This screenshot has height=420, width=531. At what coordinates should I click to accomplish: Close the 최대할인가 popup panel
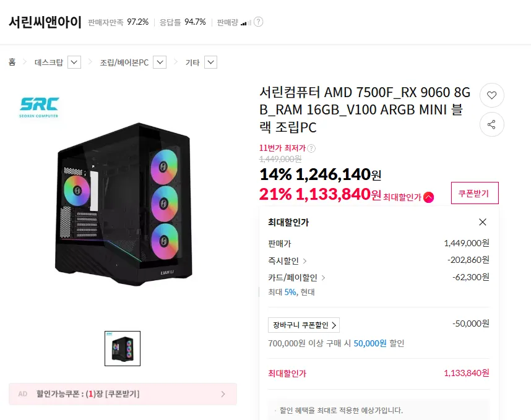coord(483,222)
